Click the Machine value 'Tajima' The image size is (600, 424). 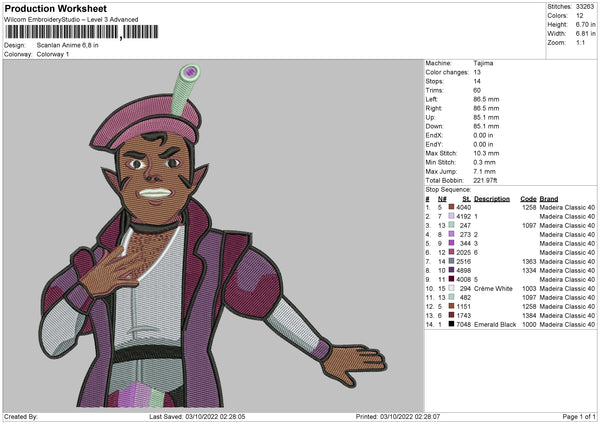tap(483, 63)
